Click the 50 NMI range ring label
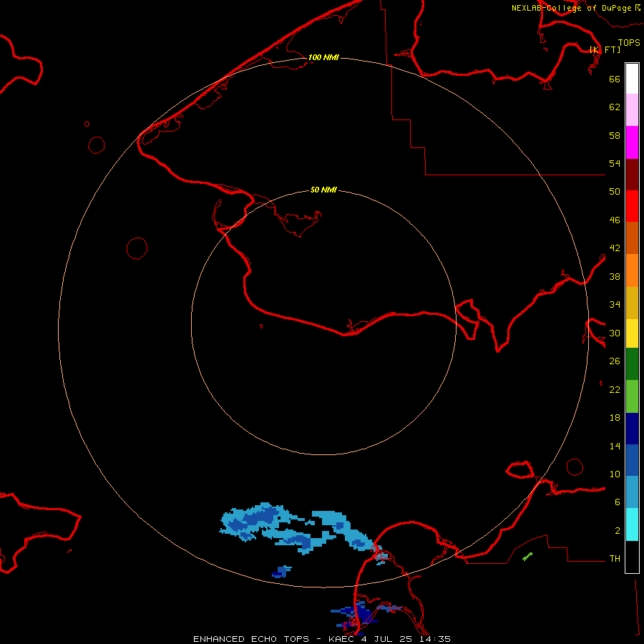This screenshot has height=644, width=644. pos(323,190)
